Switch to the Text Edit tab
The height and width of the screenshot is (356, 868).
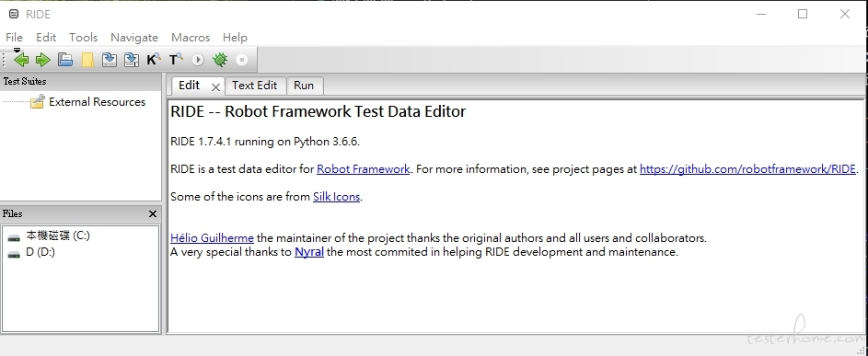(255, 86)
